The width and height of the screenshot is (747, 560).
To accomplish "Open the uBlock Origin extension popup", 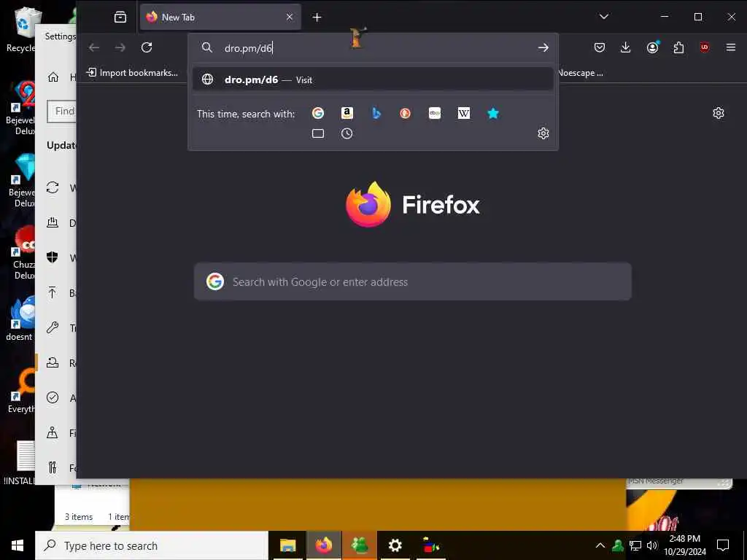I will pos(705,47).
